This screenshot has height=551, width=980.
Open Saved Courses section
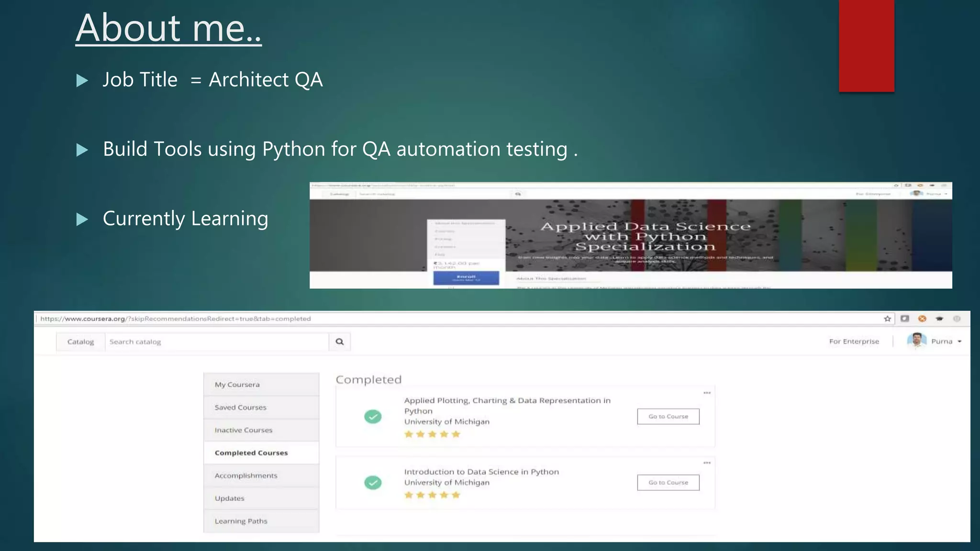point(261,408)
